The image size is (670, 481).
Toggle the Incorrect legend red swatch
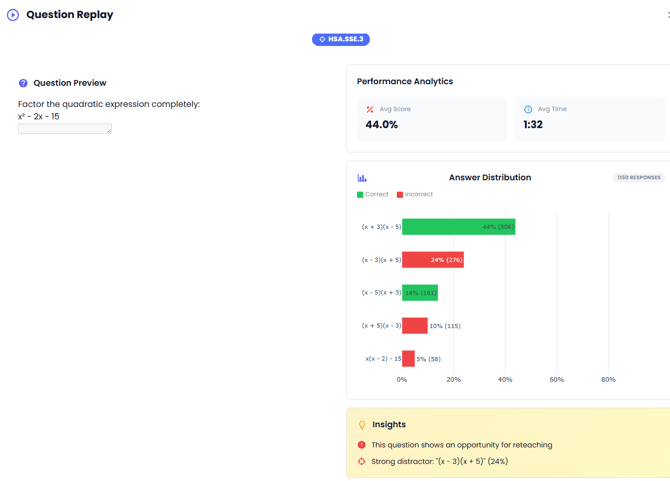(400, 195)
